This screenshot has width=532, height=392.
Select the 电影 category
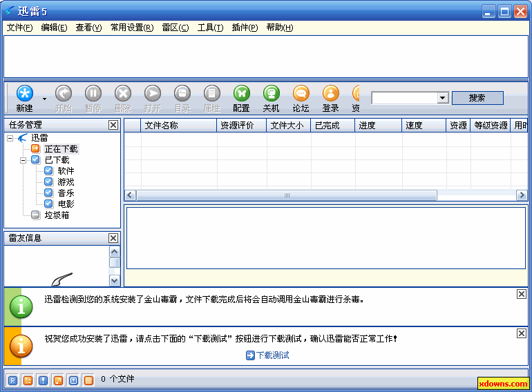66,204
